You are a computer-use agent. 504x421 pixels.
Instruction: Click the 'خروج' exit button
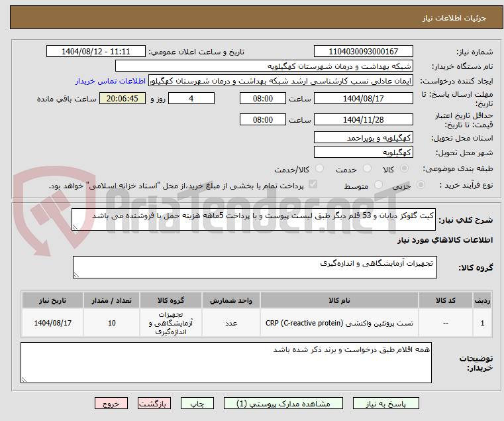click(111, 403)
